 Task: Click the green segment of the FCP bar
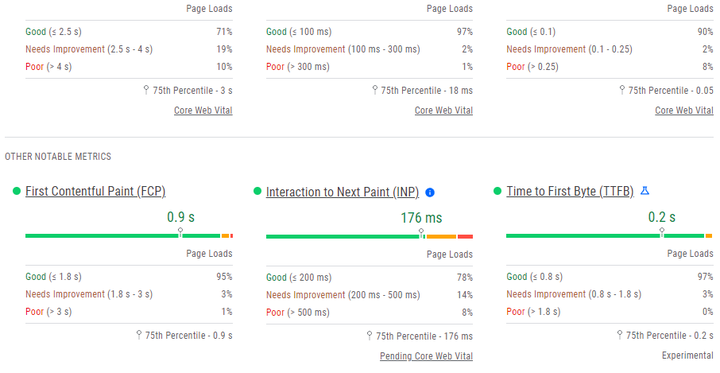pos(123,236)
